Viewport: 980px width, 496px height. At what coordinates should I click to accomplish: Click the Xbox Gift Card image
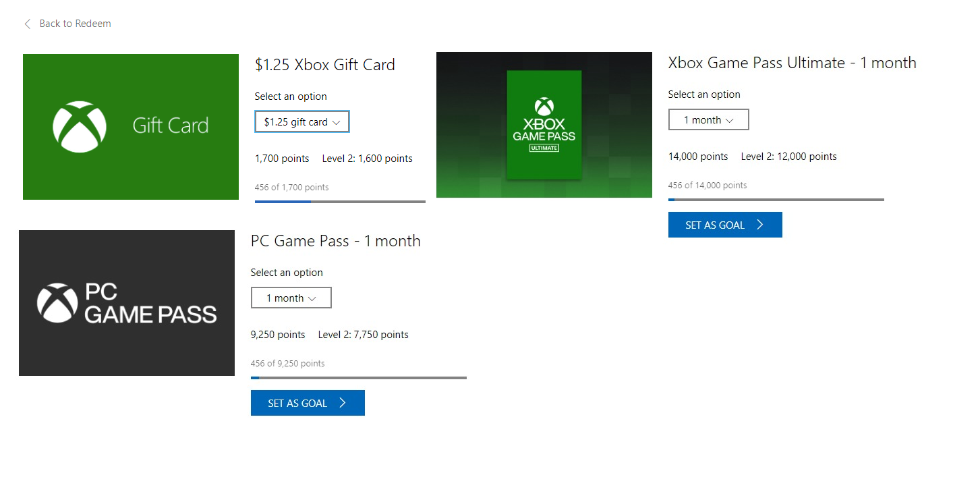(131, 127)
